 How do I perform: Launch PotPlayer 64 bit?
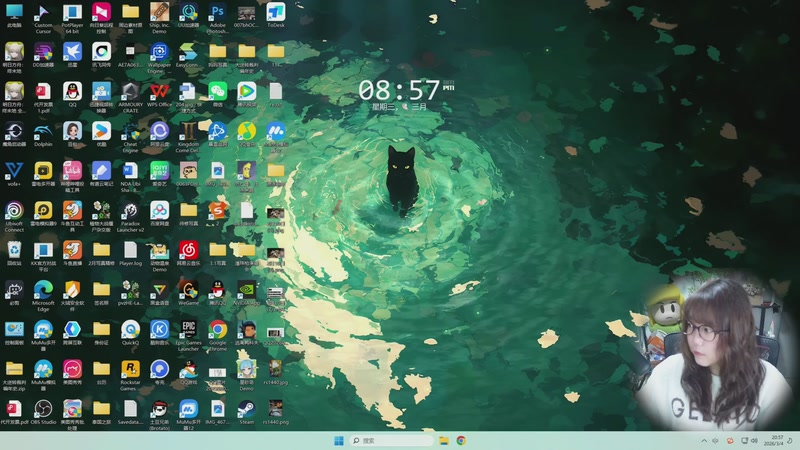coord(72,16)
